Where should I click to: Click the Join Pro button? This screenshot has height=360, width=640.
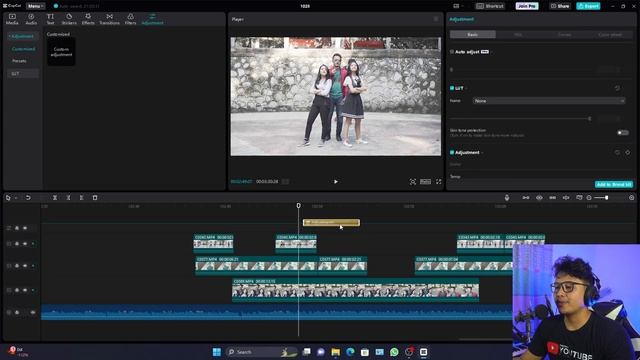[527, 6]
